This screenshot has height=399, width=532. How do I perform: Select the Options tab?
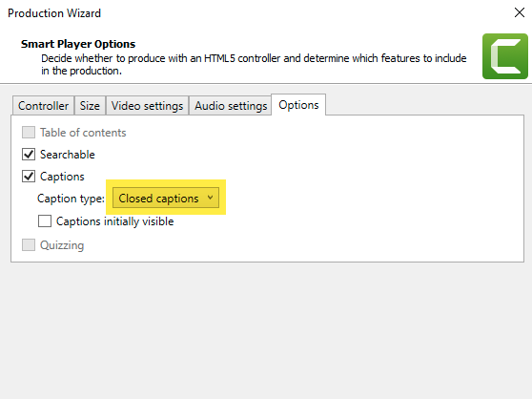pyautogui.click(x=298, y=105)
